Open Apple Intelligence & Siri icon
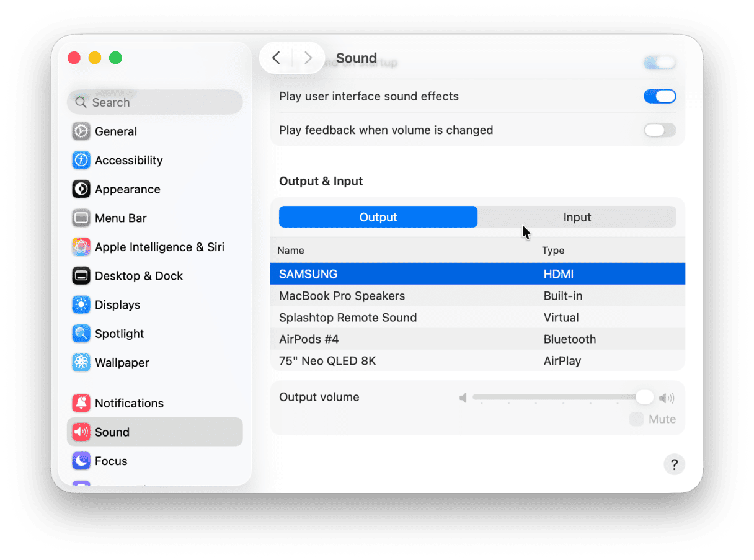The width and height of the screenshot is (754, 560). pos(81,247)
